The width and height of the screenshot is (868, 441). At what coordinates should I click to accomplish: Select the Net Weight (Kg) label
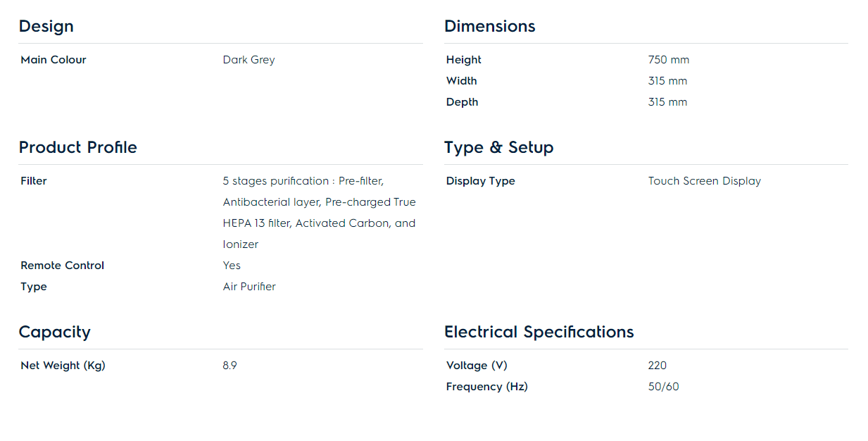point(63,366)
